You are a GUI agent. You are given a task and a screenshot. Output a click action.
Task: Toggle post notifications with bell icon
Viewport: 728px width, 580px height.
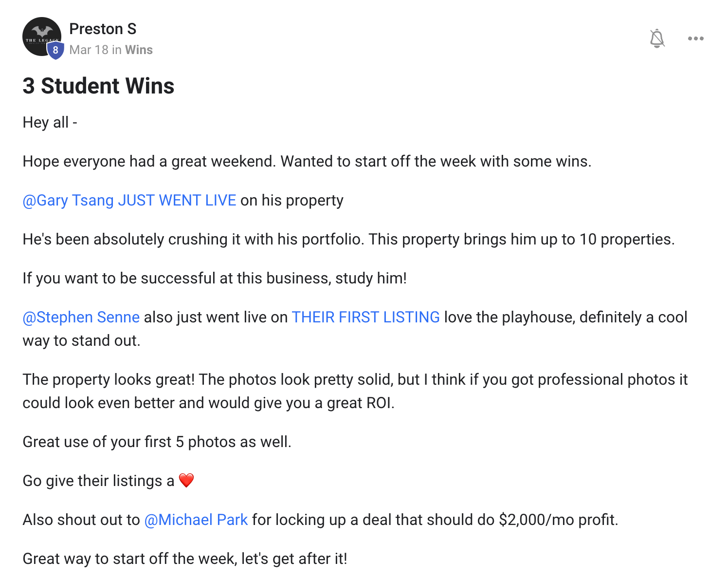[657, 38]
